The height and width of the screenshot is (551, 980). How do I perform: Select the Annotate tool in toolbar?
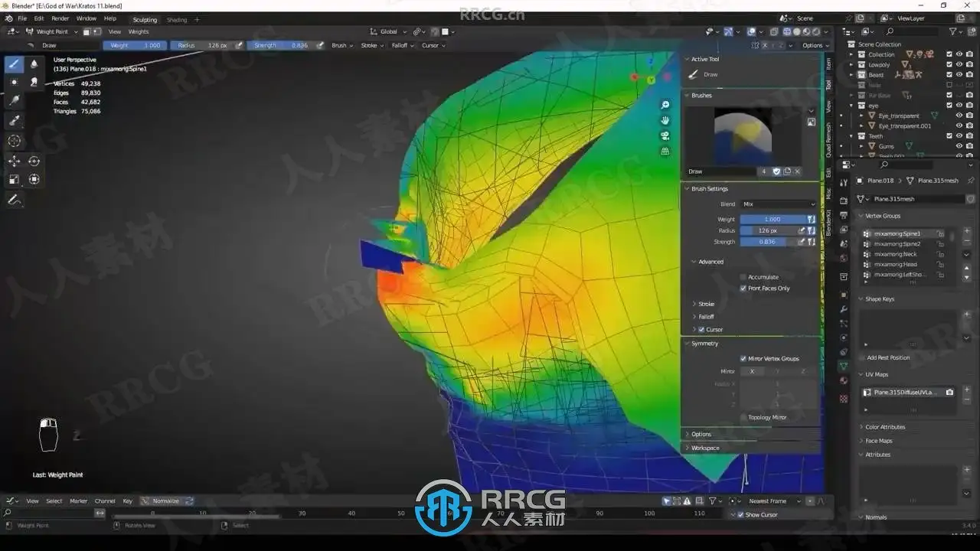pyautogui.click(x=14, y=200)
